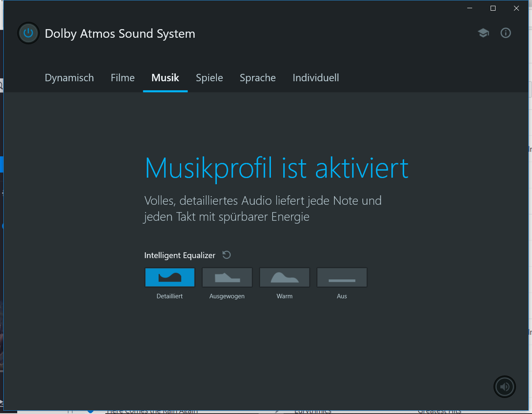Minimize the Dolby Atmos window

[470, 8]
